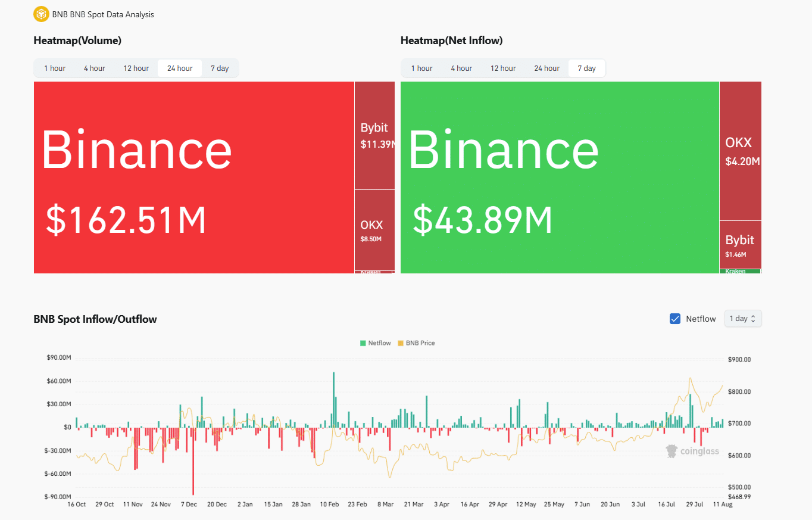The height and width of the screenshot is (520, 812).
Task: Select 12 hour in Net Inflow heatmap
Action: pyautogui.click(x=503, y=68)
